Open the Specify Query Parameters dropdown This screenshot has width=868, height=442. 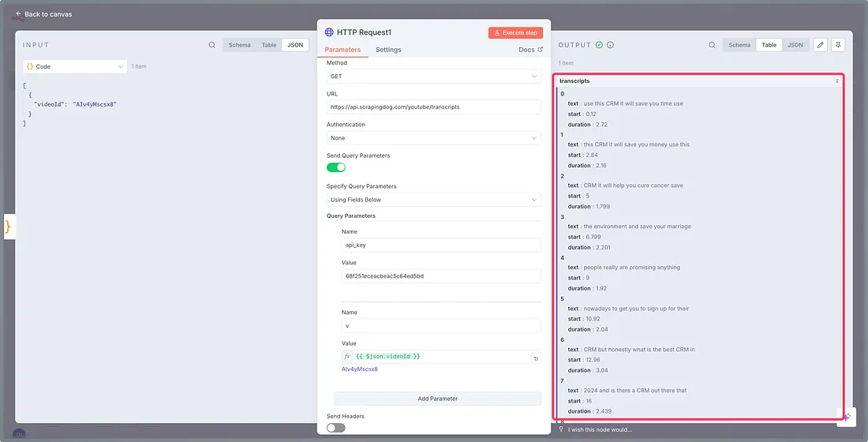(x=433, y=200)
